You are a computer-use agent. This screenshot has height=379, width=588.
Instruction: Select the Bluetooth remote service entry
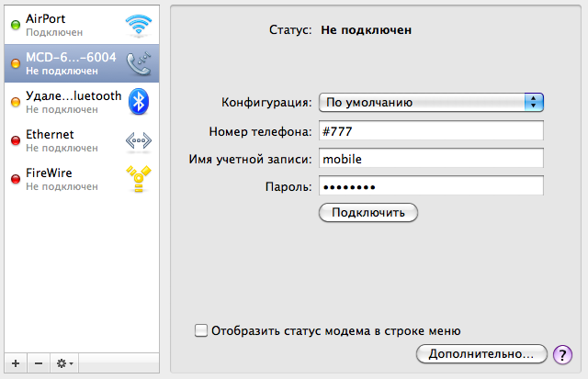(x=64, y=101)
